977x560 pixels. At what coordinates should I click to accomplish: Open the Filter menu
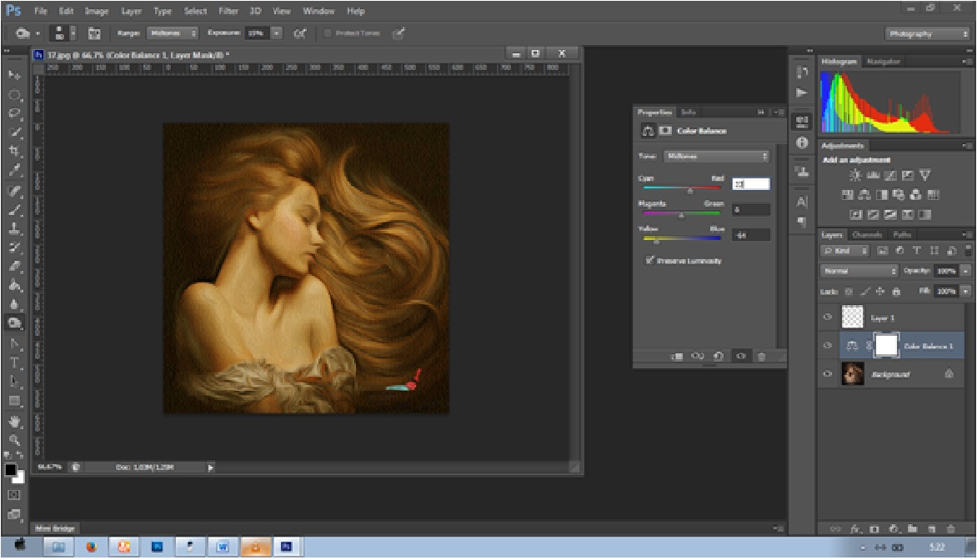(x=228, y=12)
